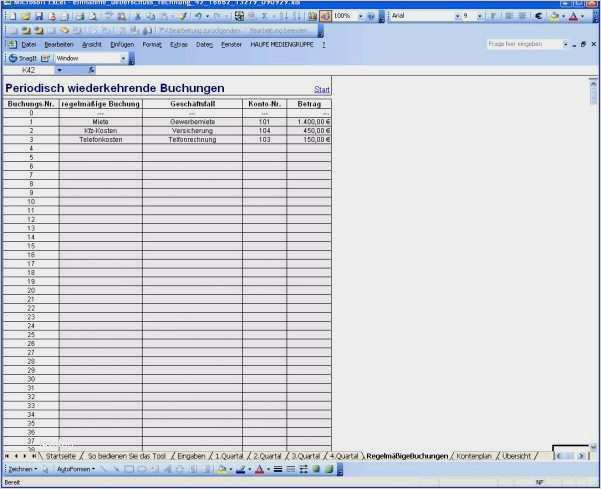Click the fill color bucket icon
This screenshot has width=601, height=489.
554,16
